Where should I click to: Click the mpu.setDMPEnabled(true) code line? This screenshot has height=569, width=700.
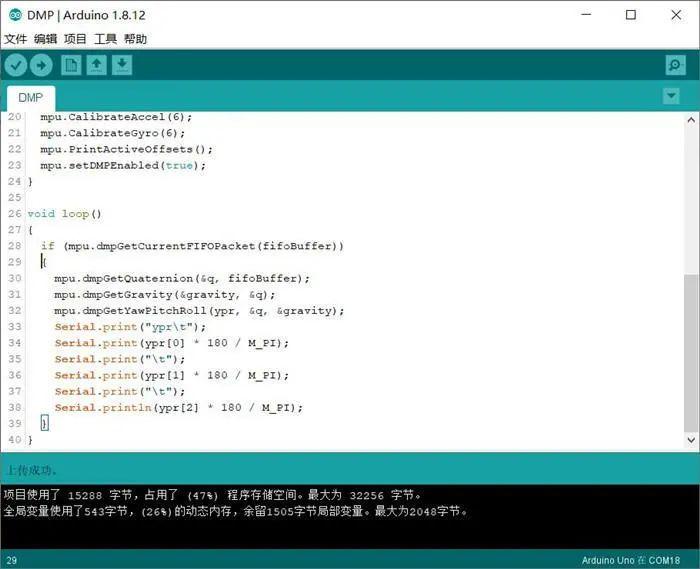[x=123, y=165]
